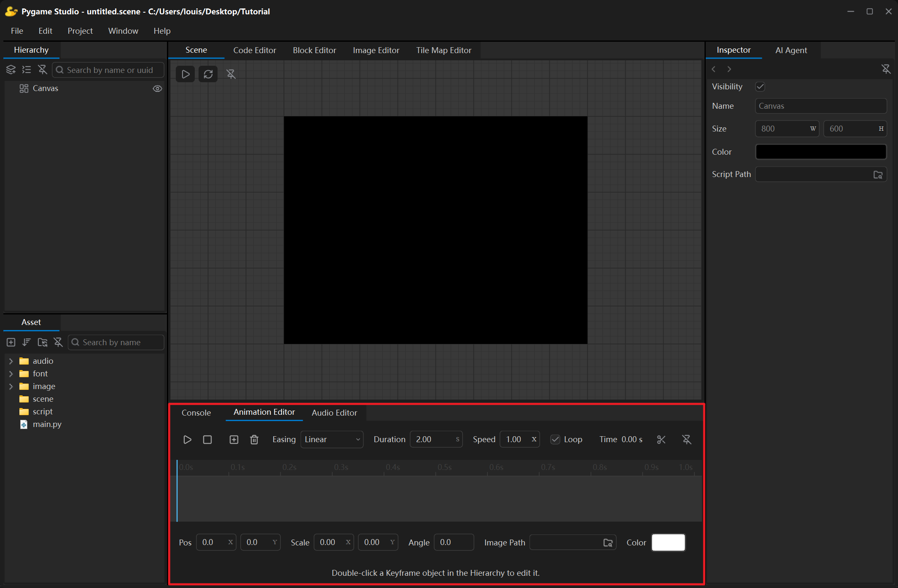Toggle the Visibility checkbox
898x588 pixels.
tap(760, 86)
